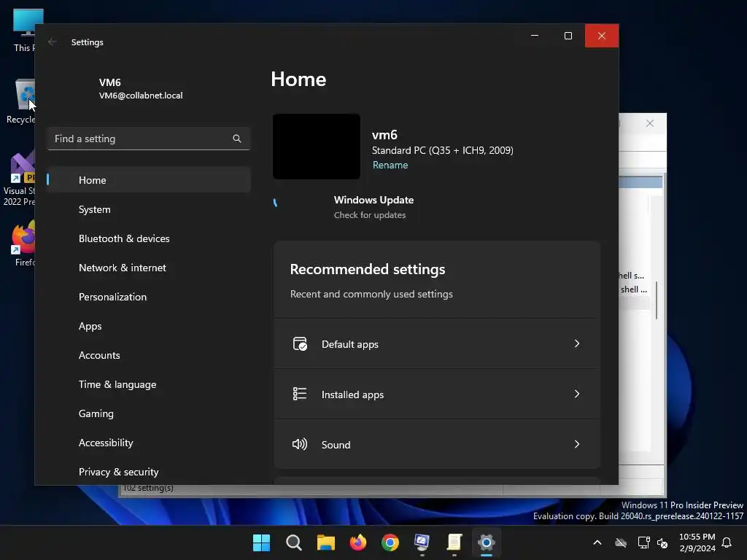Click the Default apps row
The width and height of the screenshot is (747, 560).
click(437, 344)
